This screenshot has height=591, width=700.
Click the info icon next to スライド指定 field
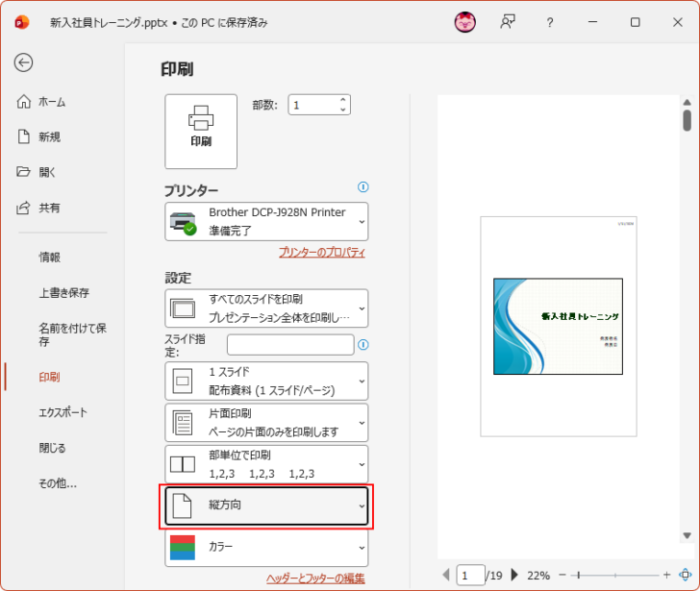pos(363,345)
